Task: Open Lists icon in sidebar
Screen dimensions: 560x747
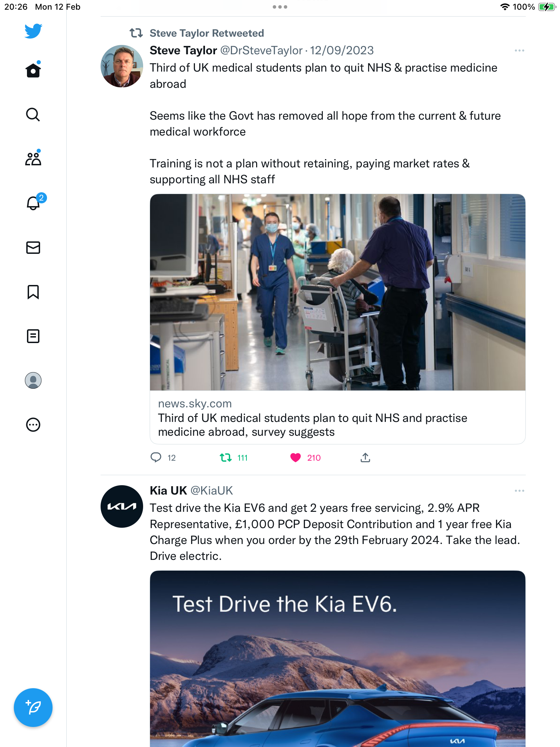Action: pyautogui.click(x=33, y=336)
